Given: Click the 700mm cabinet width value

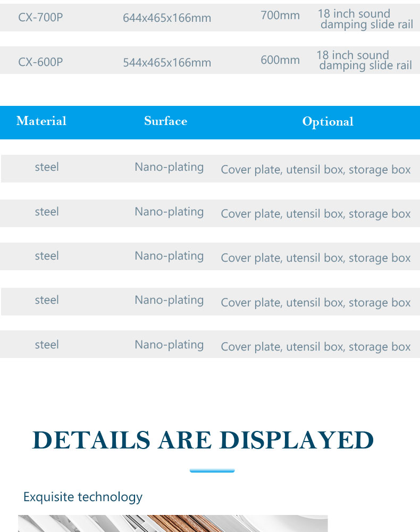Looking at the screenshot, I should (280, 15).
